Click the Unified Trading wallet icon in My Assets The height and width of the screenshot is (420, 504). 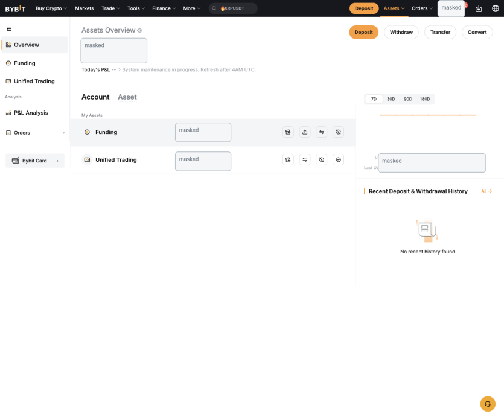pyautogui.click(x=87, y=160)
